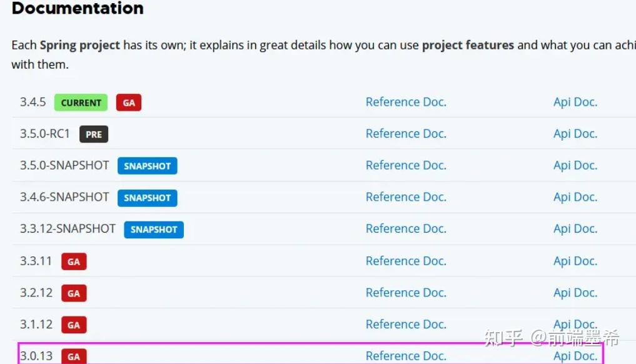This screenshot has width=636, height=364.
Task: Open Api Doc. for version 3.4.5
Action: 575,102
